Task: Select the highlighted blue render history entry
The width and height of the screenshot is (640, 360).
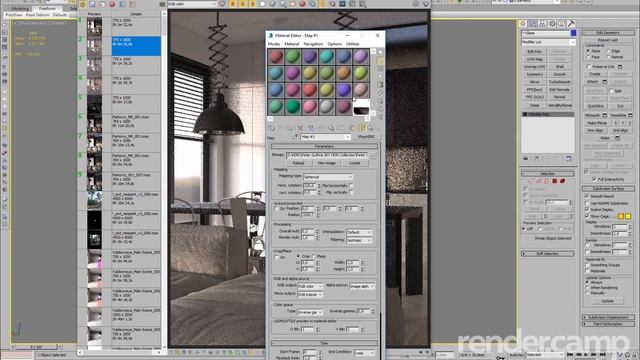Action: pos(136,46)
